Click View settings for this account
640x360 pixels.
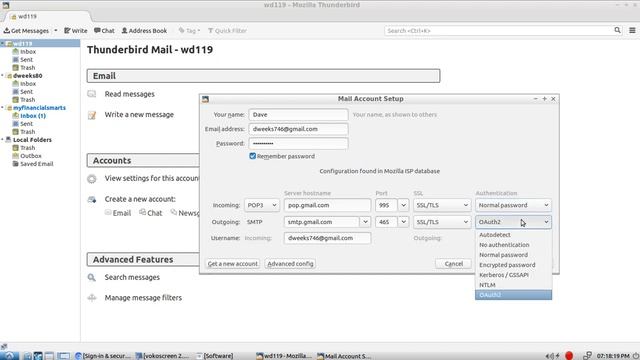click(x=151, y=178)
